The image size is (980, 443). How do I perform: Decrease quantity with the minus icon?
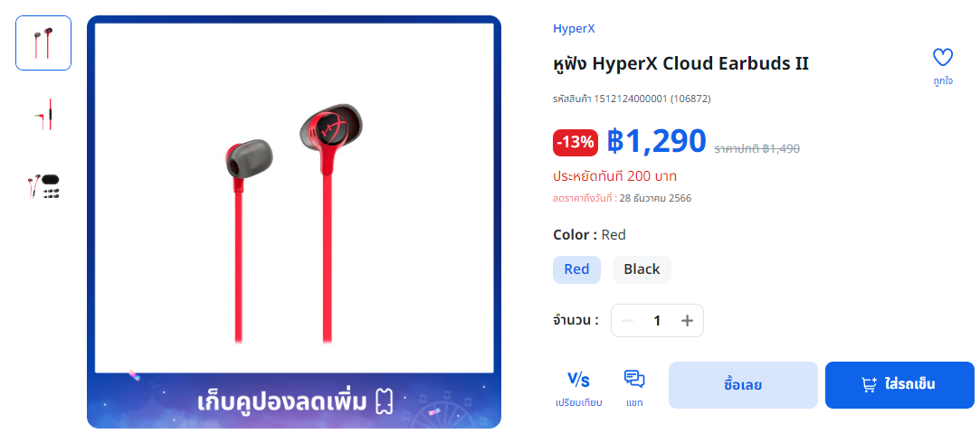tap(627, 321)
